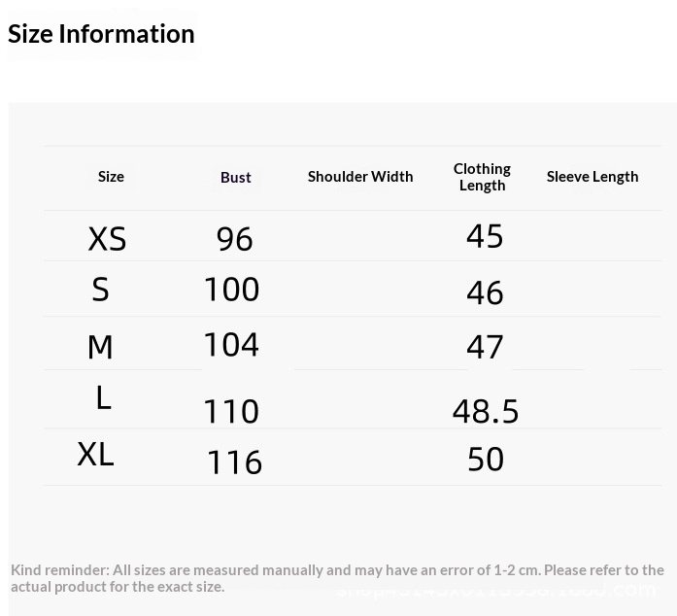Click the Kind reminder note text
The height and width of the screenshot is (616, 677).
(337, 578)
